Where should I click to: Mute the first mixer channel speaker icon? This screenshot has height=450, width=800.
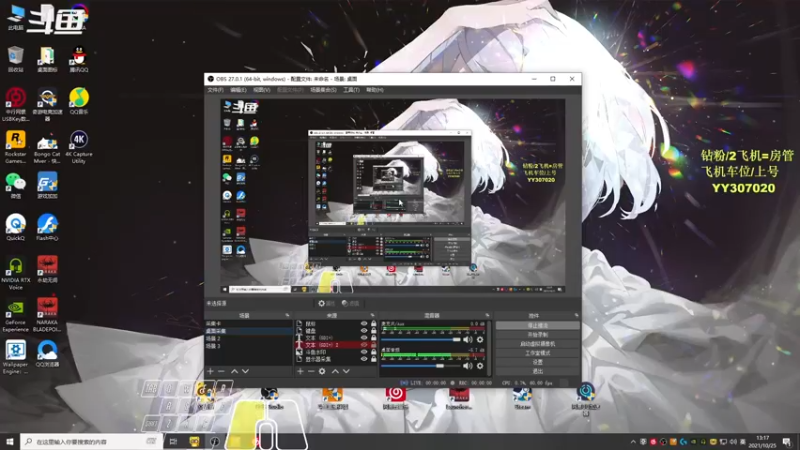click(468, 339)
